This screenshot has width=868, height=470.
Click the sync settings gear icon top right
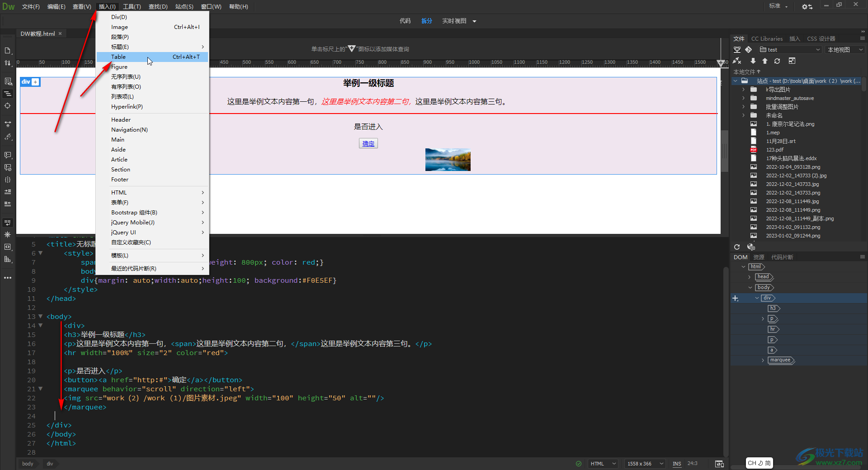coord(807,6)
